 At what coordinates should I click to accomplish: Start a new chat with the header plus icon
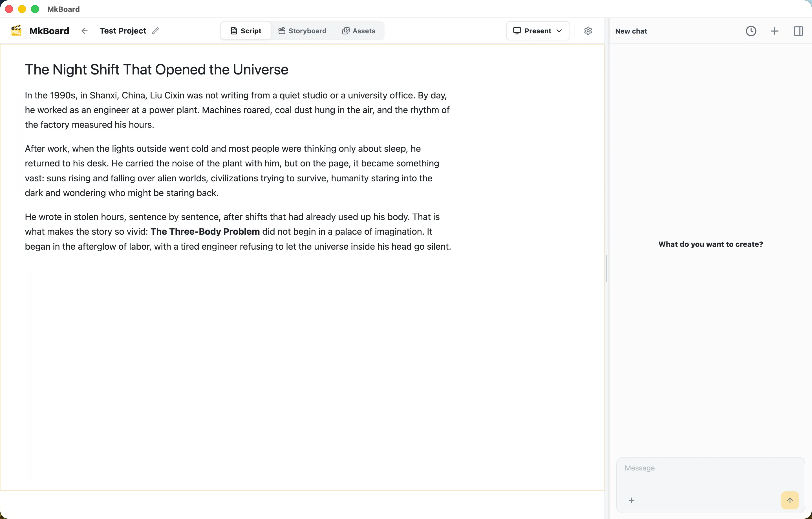click(775, 31)
